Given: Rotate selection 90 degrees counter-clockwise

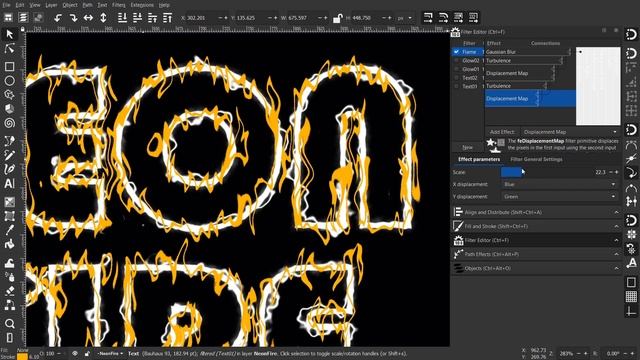Looking at the screenshot, I should (58, 18).
